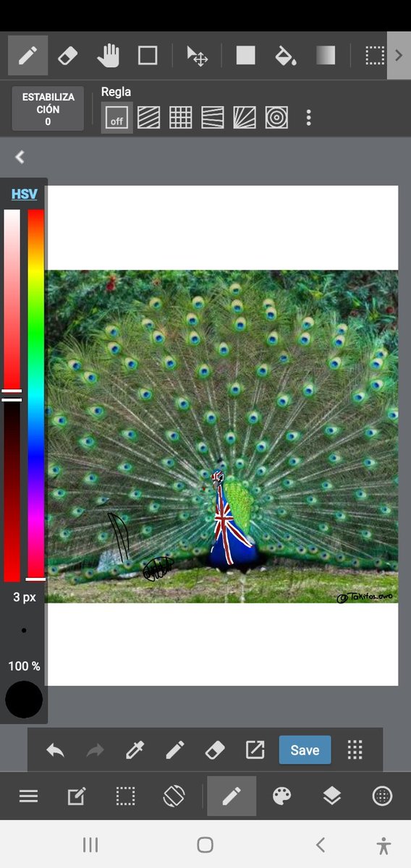The width and height of the screenshot is (411, 868).
Task: Select the brush pen tool in top toolbar
Action: click(x=27, y=56)
